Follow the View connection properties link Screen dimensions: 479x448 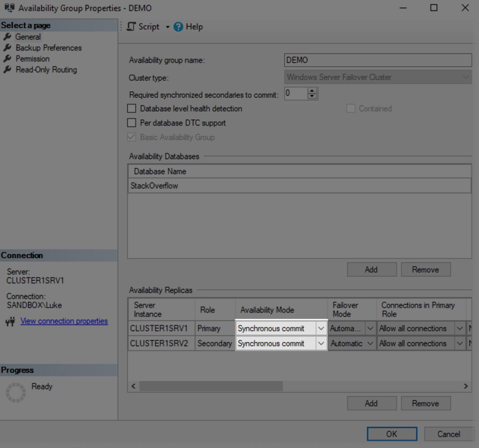[64, 321]
